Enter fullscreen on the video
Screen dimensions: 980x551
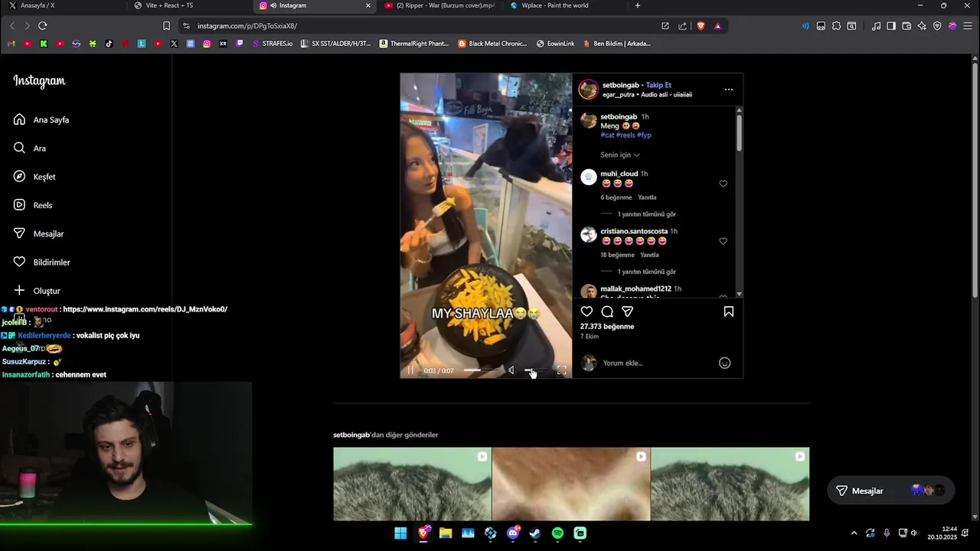(561, 370)
